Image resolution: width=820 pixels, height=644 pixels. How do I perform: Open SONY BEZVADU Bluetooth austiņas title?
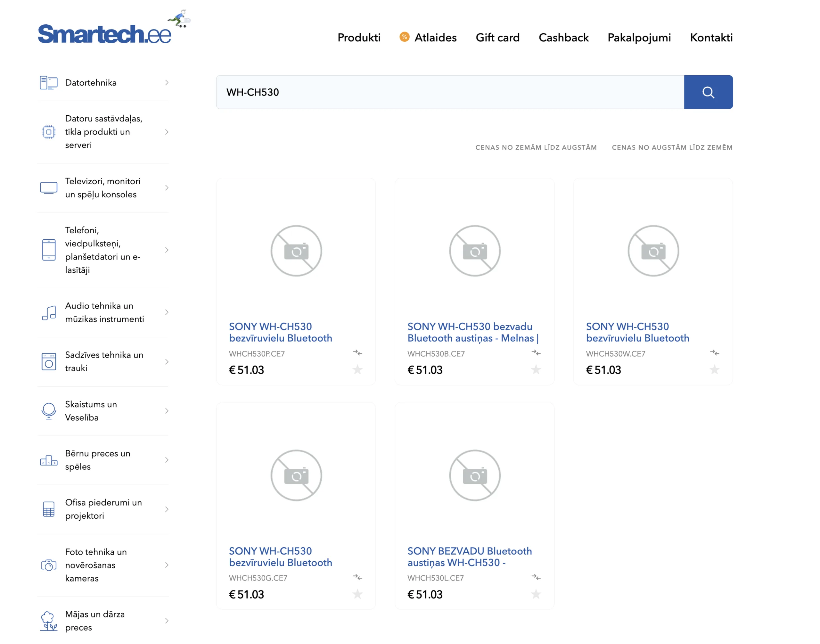[470, 557]
